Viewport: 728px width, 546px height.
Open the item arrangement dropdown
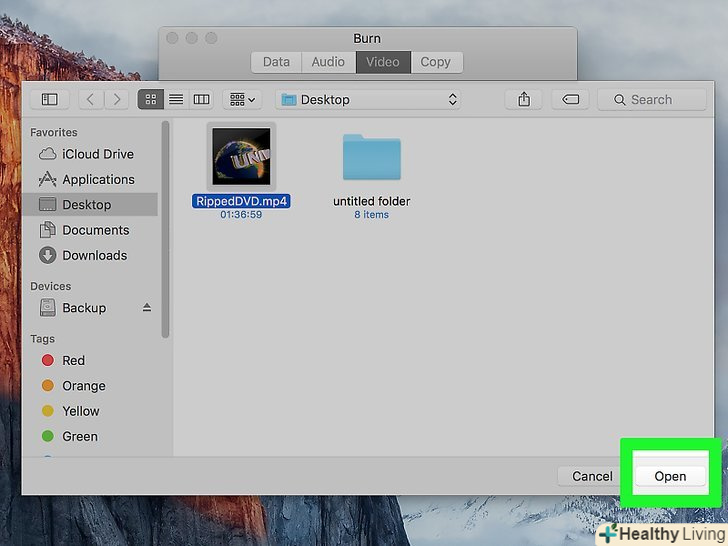(242, 99)
